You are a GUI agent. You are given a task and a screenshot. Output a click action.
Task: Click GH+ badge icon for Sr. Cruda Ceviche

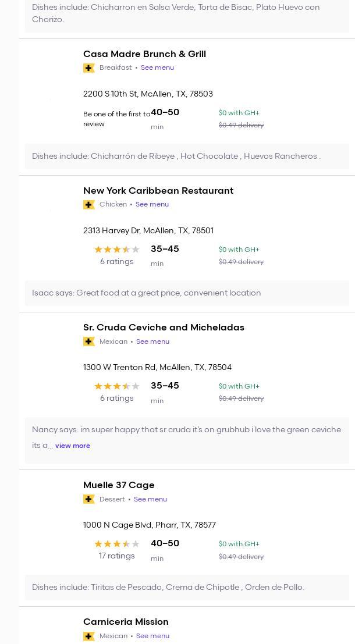coord(89,341)
